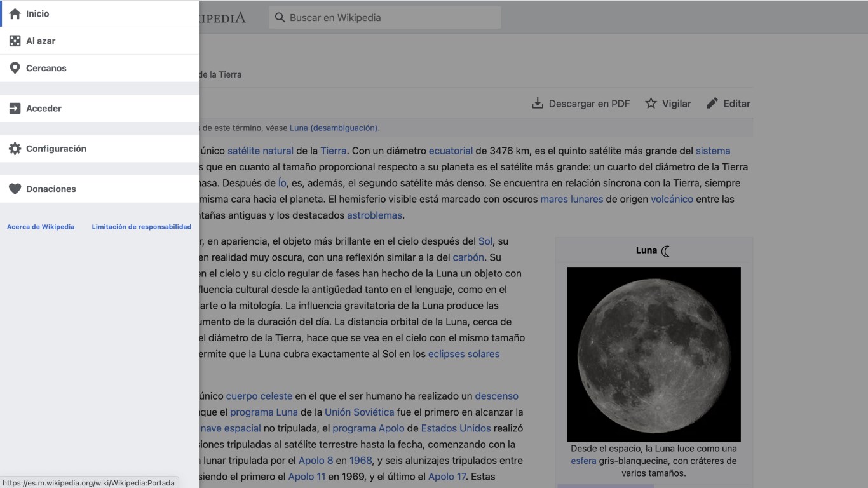Open the satélite natural link

261,151
